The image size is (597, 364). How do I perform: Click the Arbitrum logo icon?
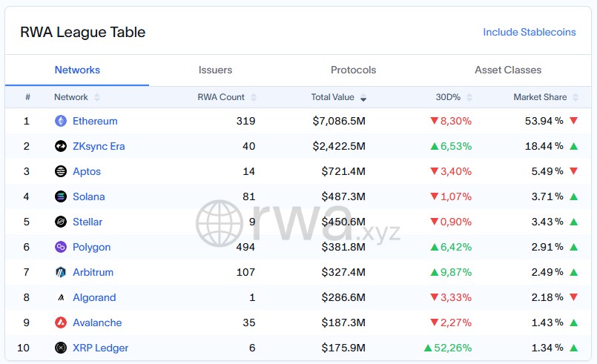61,272
